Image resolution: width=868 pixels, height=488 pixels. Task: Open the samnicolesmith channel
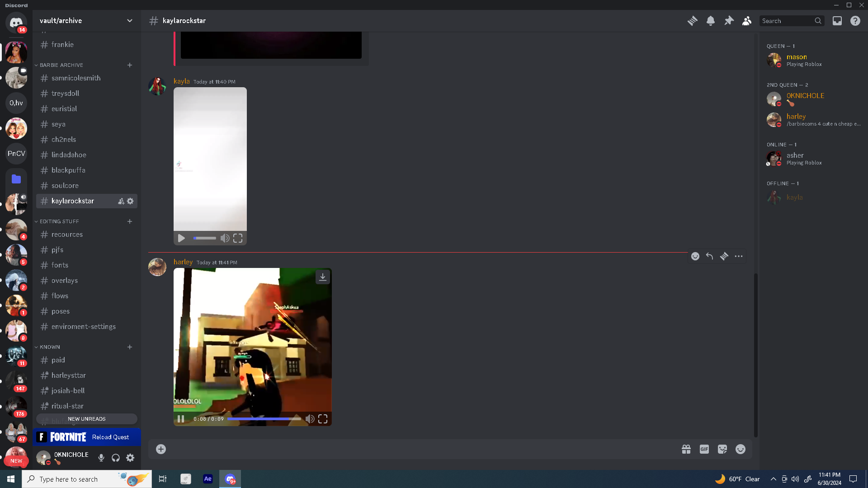pos(86,78)
